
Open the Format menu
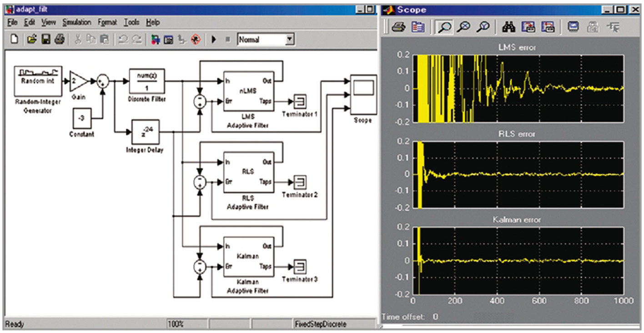[x=107, y=22]
